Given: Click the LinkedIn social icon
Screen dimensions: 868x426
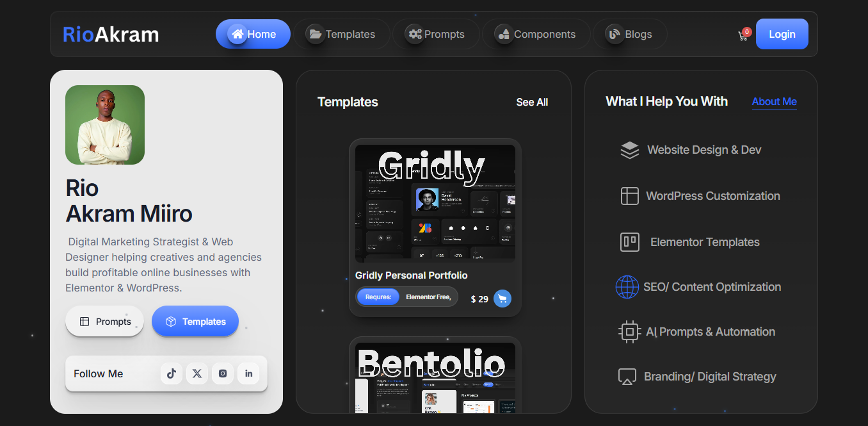Looking at the screenshot, I should click(248, 373).
